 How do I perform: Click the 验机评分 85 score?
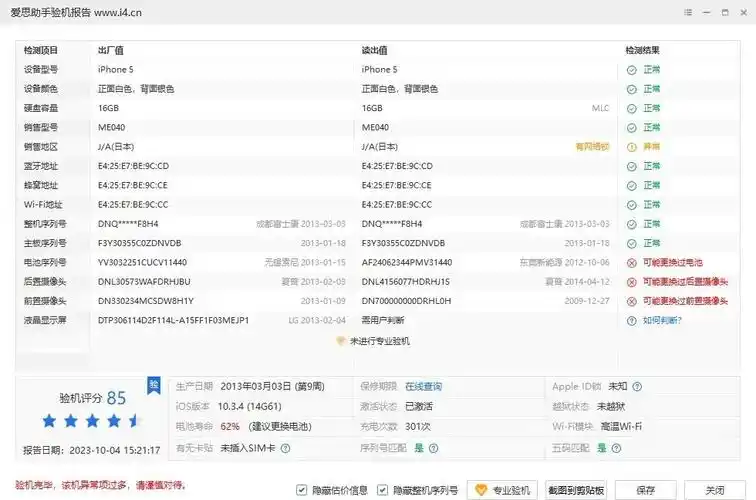tap(92, 398)
